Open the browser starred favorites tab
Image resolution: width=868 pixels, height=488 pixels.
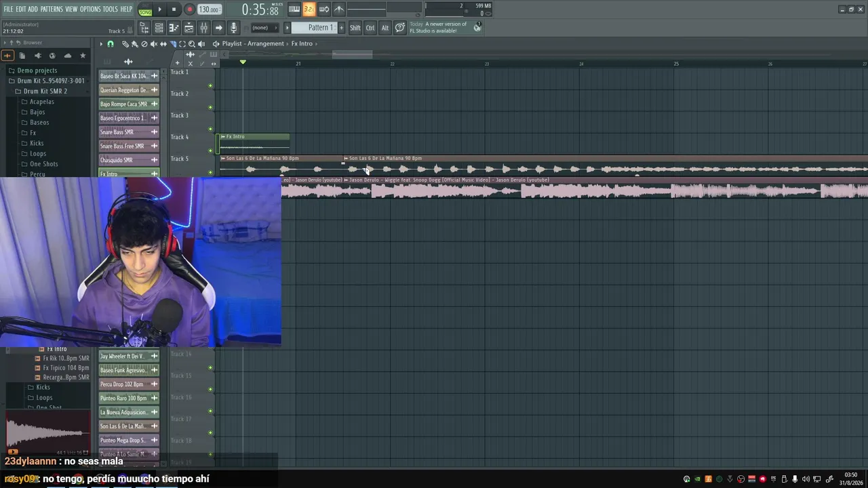coord(83,56)
